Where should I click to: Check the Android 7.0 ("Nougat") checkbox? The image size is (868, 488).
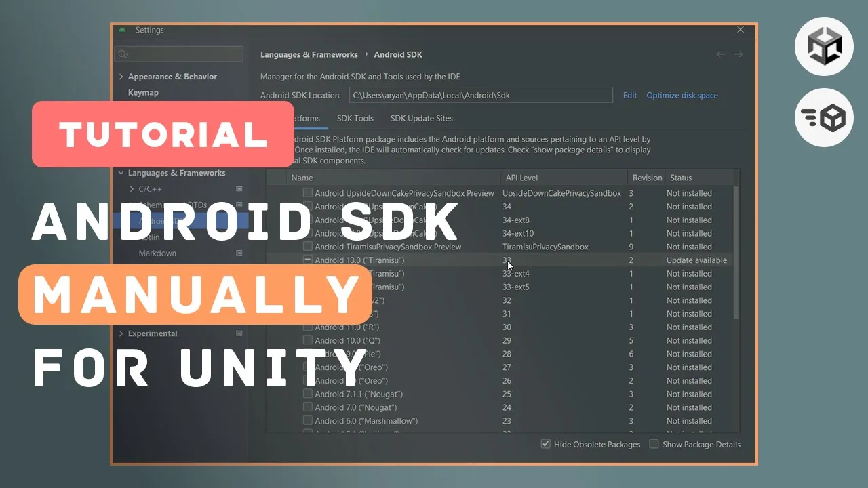(308, 407)
